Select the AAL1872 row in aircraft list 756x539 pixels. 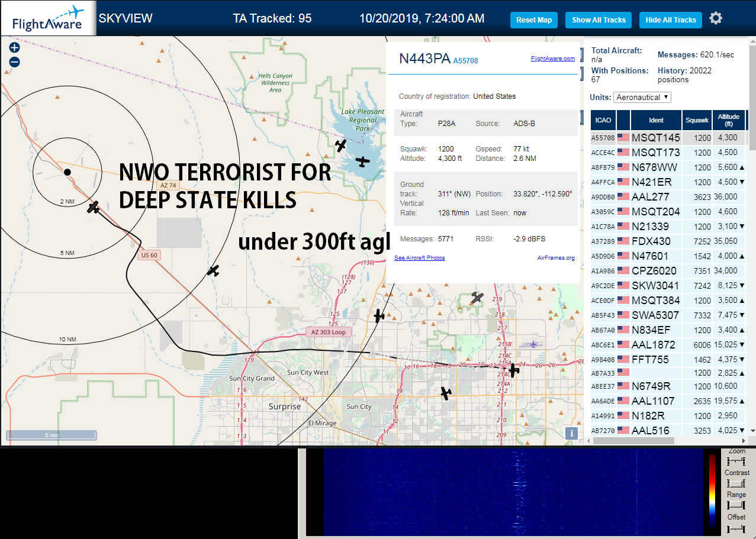[x=669, y=345]
